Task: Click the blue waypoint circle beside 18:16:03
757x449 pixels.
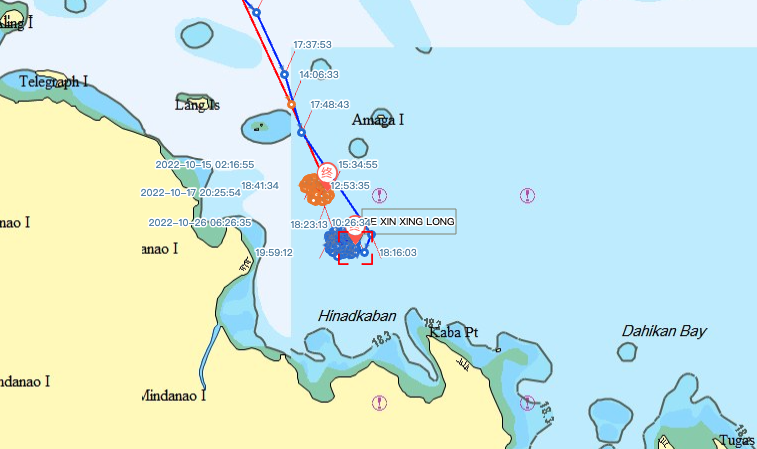Action: coord(364,252)
